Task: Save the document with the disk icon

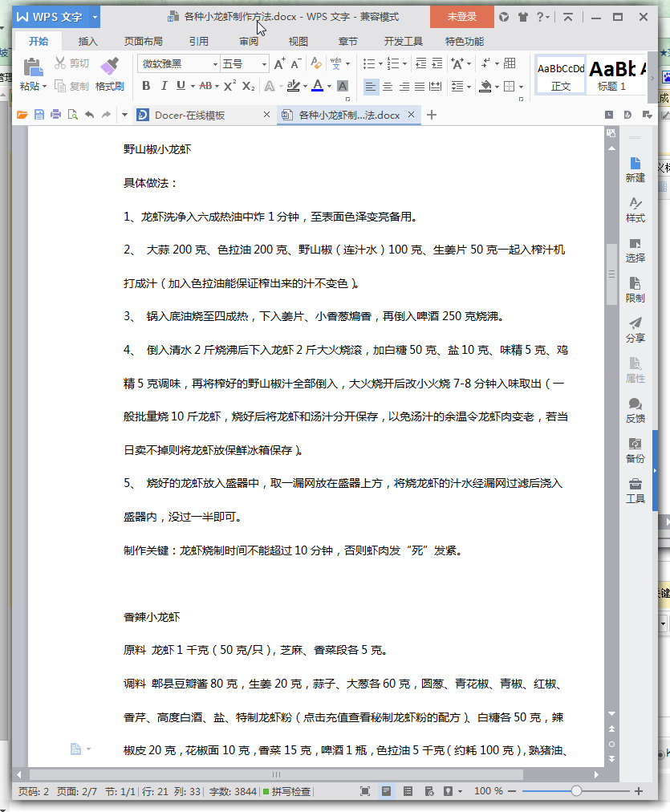Action: pyautogui.click(x=39, y=115)
